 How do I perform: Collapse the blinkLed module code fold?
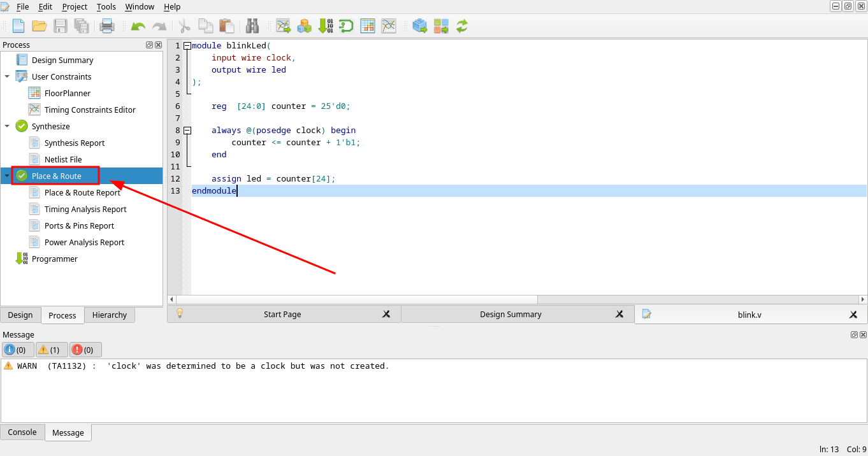coord(187,46)
